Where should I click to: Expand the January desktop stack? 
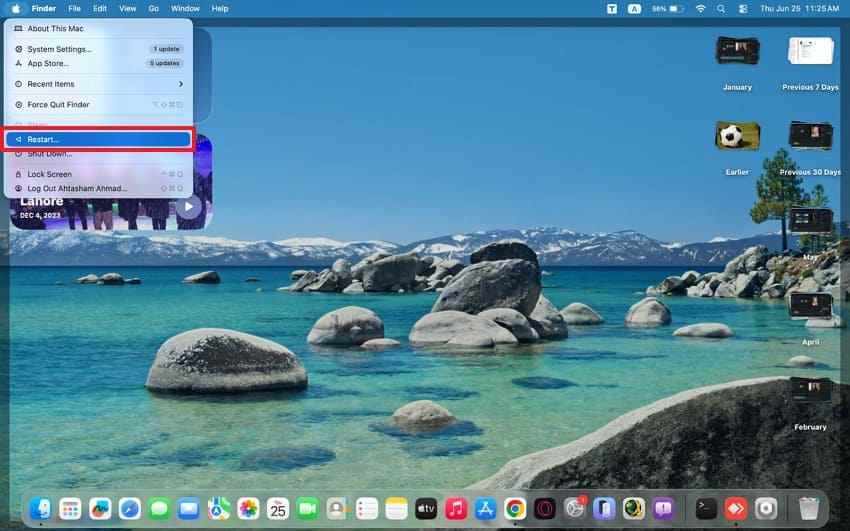tap(737, 50)
